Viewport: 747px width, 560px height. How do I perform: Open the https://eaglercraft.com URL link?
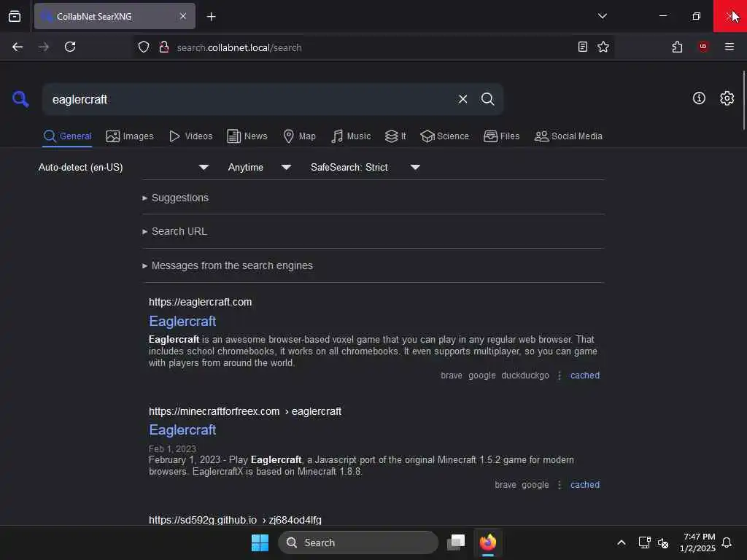tap(200, 302)
